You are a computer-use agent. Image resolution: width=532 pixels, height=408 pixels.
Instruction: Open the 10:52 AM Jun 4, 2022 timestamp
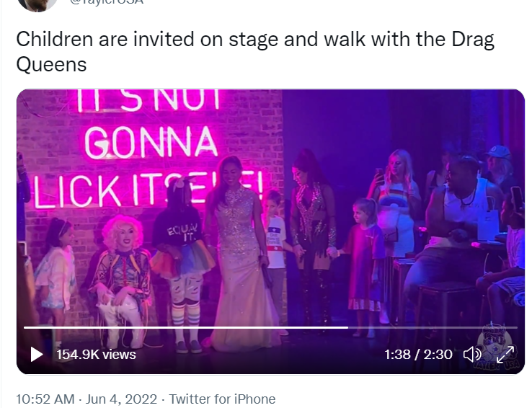87,399
